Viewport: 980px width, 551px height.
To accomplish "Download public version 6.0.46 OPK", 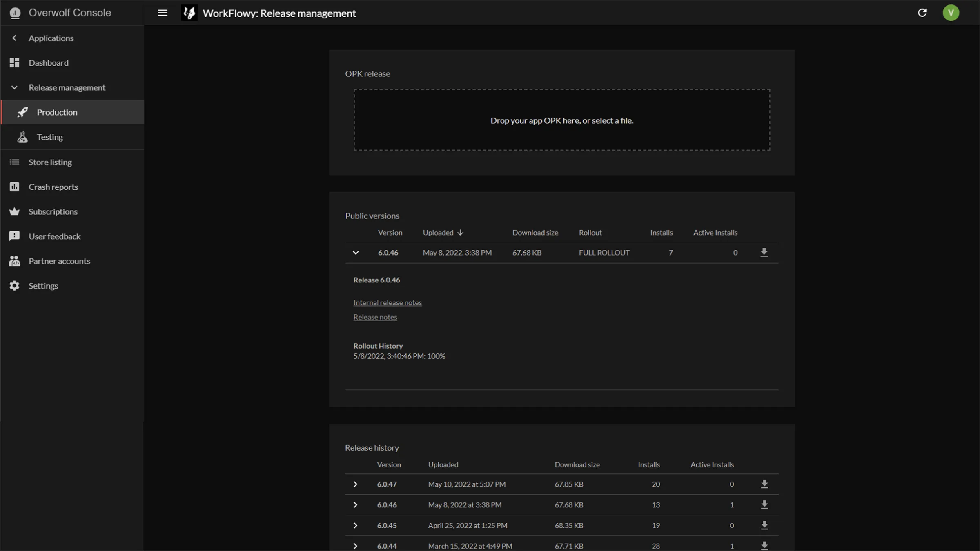I will click(764, 253).
